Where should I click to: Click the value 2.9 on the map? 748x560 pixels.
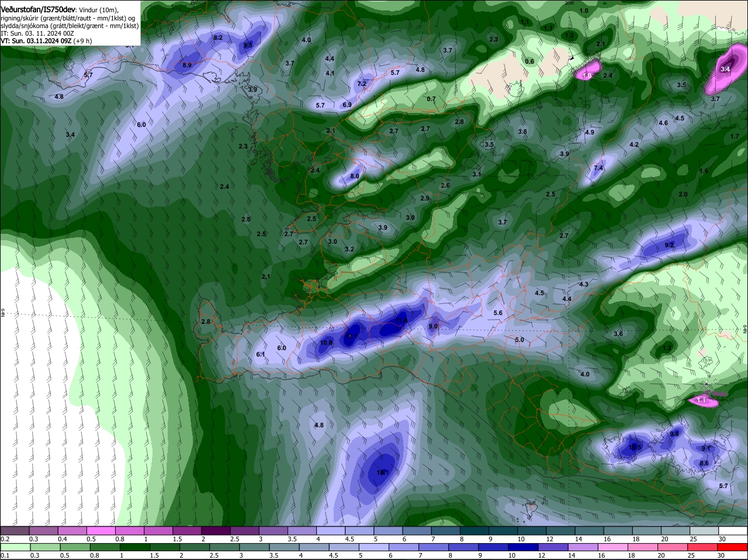425,198
